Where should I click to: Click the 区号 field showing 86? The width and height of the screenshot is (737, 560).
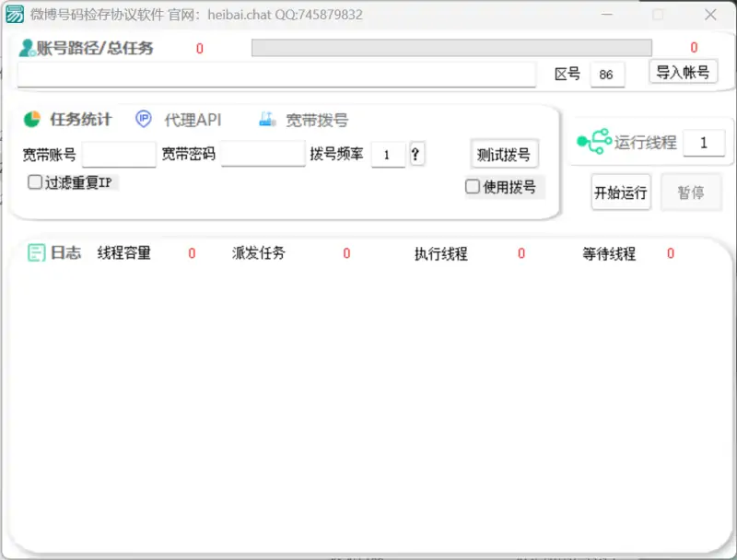tap(606, 75)
